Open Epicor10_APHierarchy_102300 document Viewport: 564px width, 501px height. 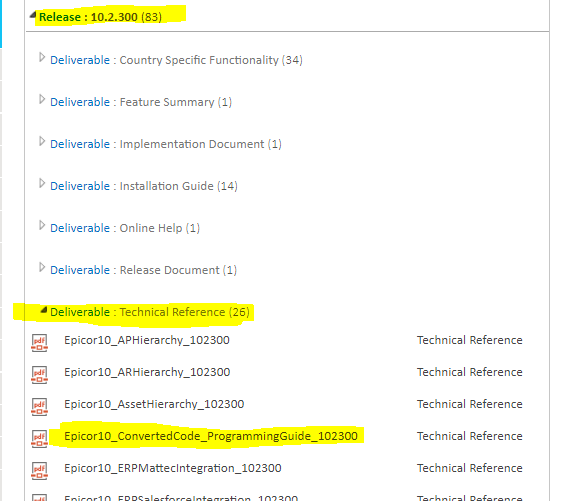click(x=147, y=340)
